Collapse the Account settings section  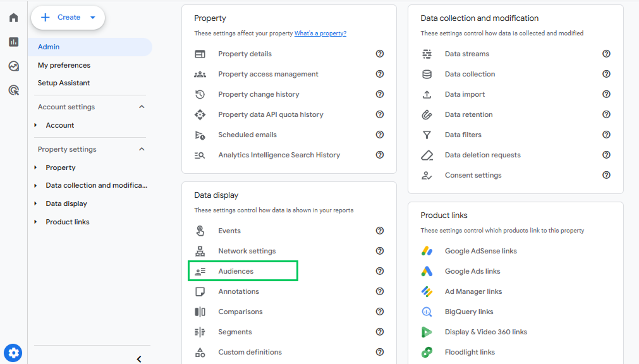pyautogui.click(x=142, y=107)
